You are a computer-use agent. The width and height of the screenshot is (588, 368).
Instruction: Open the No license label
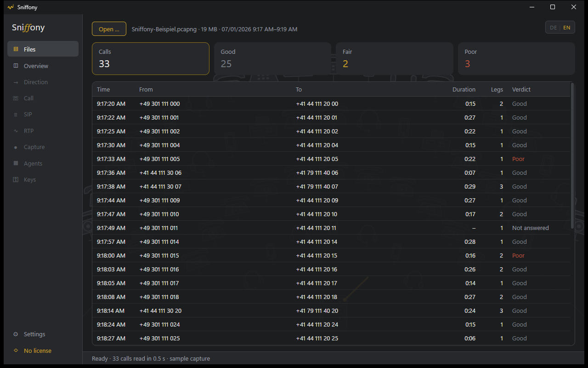coord(38,351)
